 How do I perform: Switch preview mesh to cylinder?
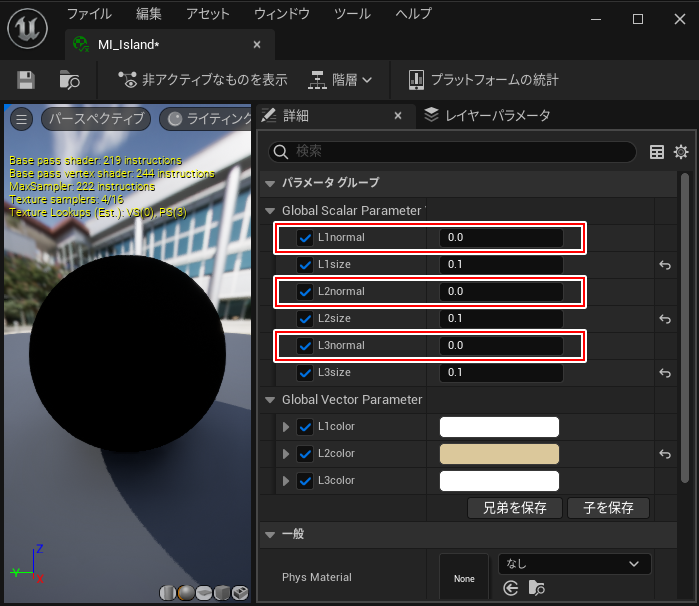(x=168, y=593)
